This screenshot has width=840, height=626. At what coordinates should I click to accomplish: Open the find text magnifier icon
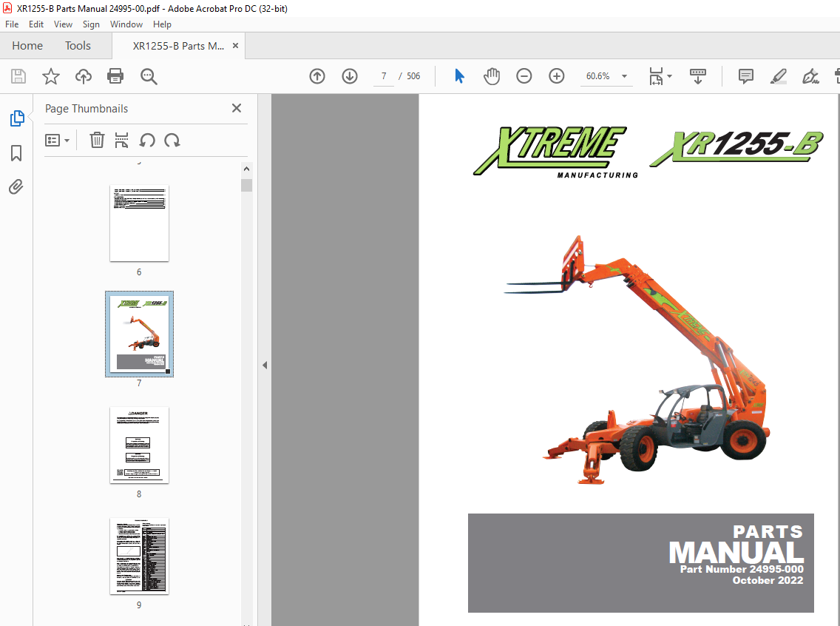point(149,76)
